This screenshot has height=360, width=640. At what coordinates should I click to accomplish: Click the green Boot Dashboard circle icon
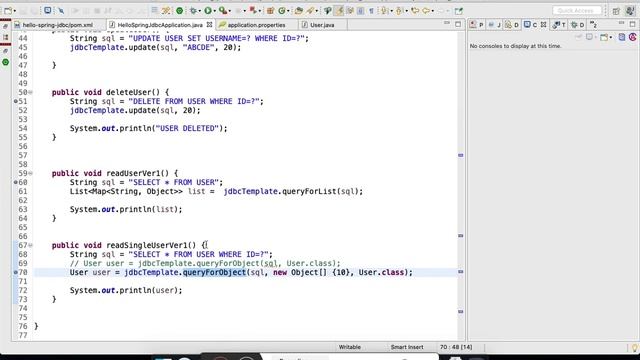click(180, 11)
